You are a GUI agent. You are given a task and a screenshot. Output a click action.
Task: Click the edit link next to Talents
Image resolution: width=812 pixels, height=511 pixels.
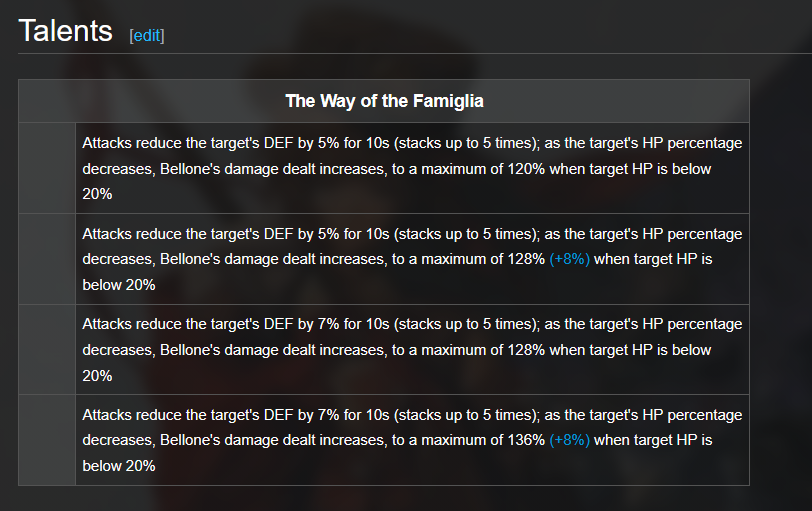[147, 36]
